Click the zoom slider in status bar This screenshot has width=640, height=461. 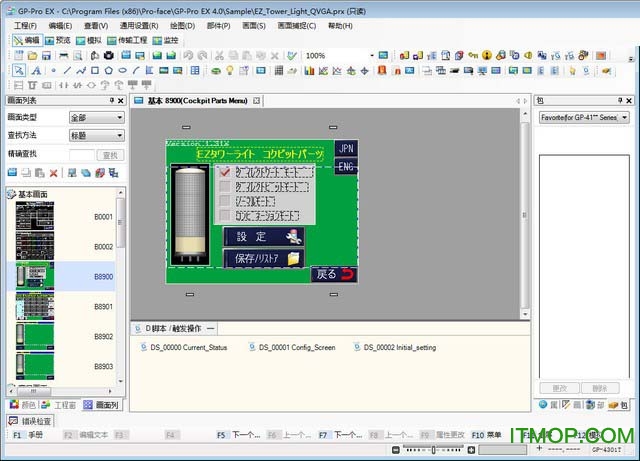click(x=433, y=450)
